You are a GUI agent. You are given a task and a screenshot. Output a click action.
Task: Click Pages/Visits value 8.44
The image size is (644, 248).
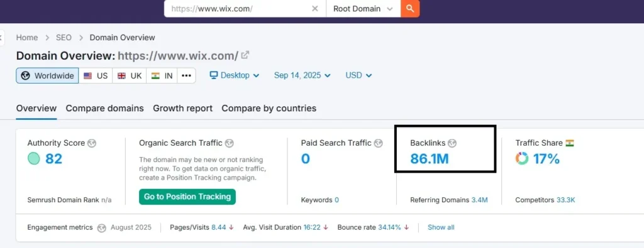pos(218,227)
